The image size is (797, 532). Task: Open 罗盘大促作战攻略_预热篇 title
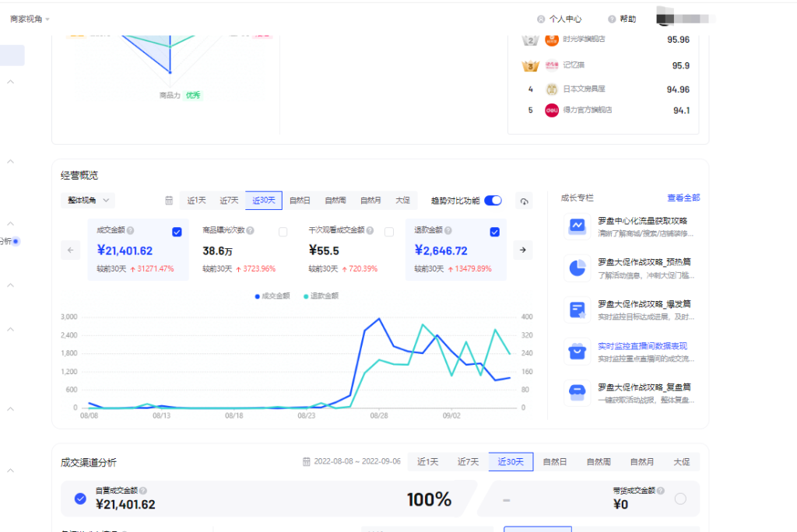(644, 262)
